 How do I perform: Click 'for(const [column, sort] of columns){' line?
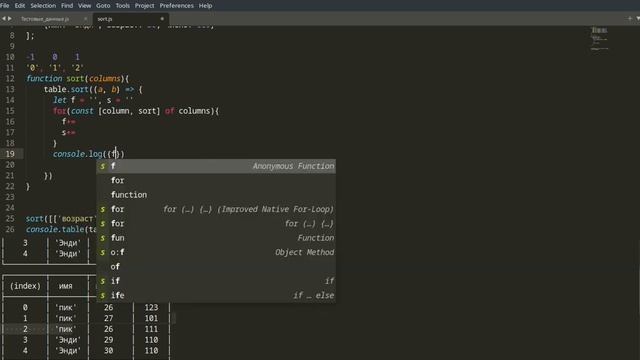coord(136,111)
